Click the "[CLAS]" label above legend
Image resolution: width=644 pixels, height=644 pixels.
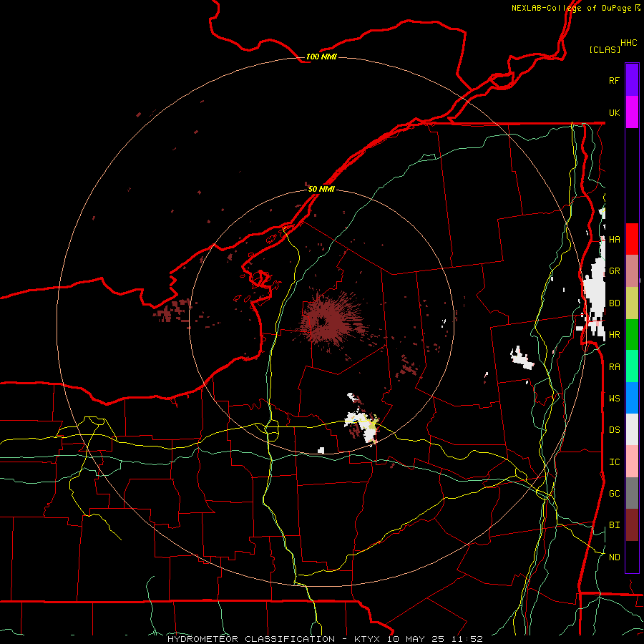tap(605, 49)
